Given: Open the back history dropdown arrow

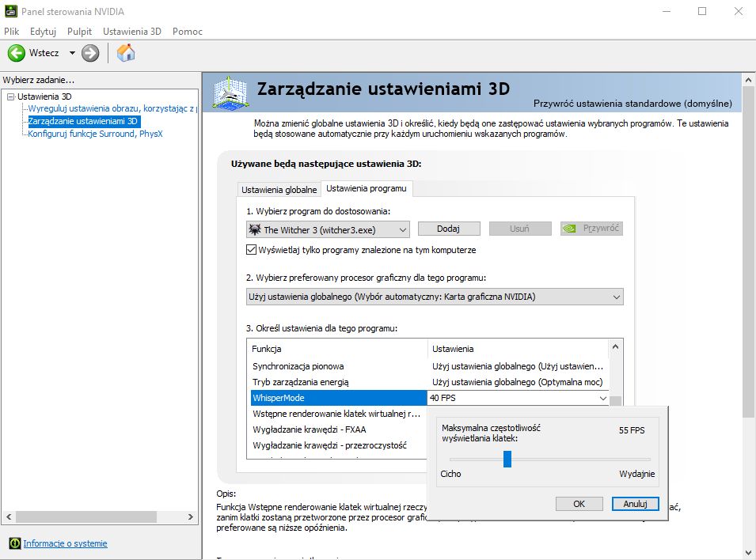Looking at the screenshot, I should (x=72, y=53).
